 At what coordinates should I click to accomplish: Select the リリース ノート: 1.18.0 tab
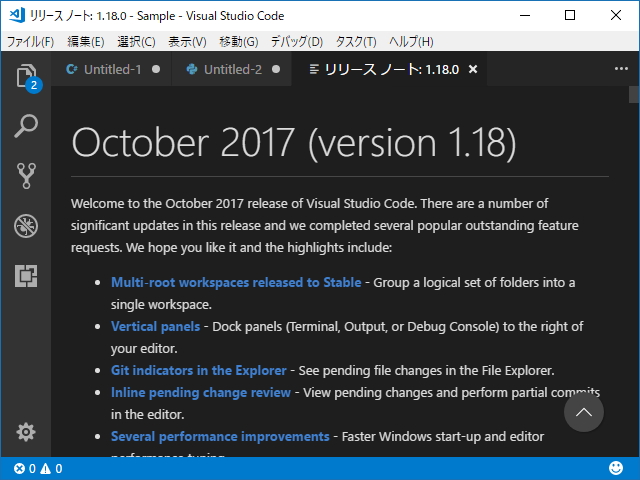(389, 69)
